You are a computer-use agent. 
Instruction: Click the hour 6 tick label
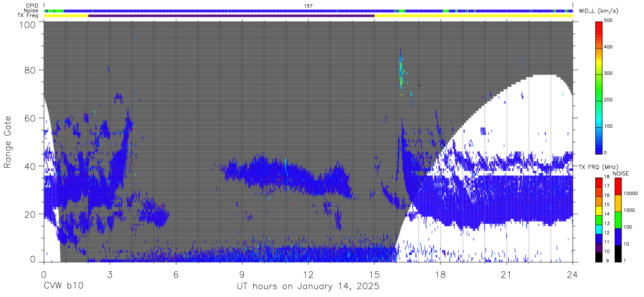tap(176, 274)
